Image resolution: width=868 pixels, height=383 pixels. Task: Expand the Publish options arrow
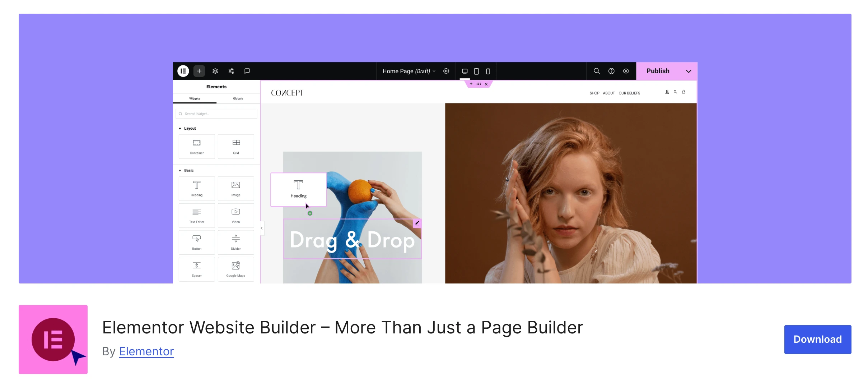click(689, 71)
